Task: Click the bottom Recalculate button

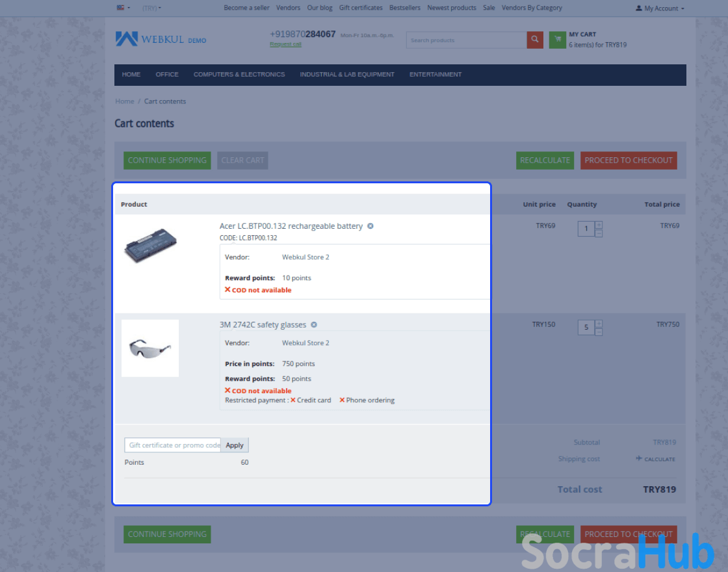Action: click(x=545, y=534)
